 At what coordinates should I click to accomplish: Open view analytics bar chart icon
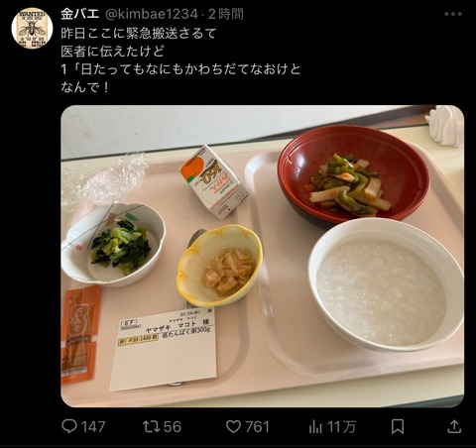click(x=315, y=427)
